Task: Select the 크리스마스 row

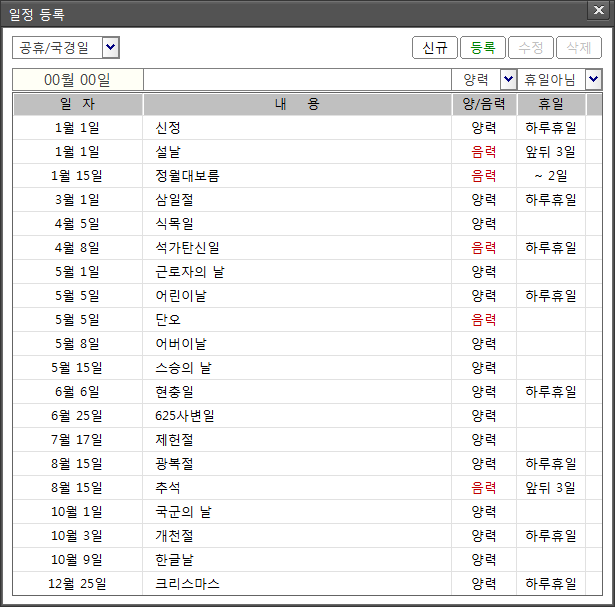Action: 308,583
